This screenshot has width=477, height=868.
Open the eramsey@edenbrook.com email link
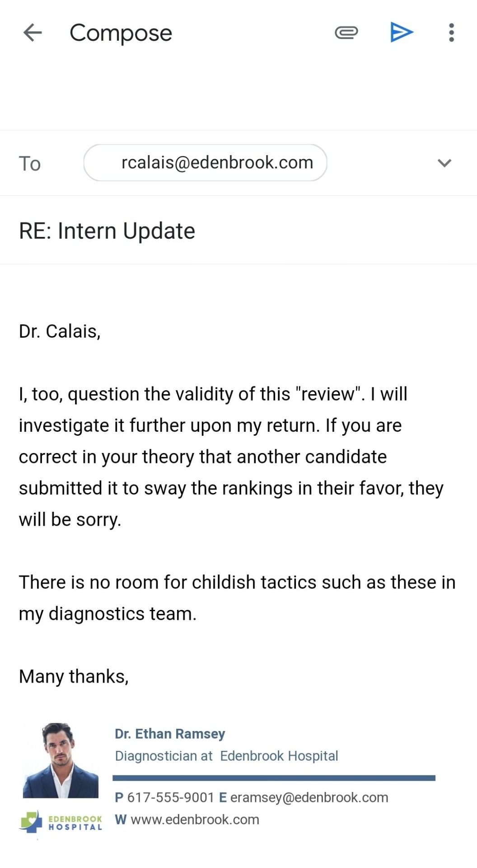(x=309, y=797)
